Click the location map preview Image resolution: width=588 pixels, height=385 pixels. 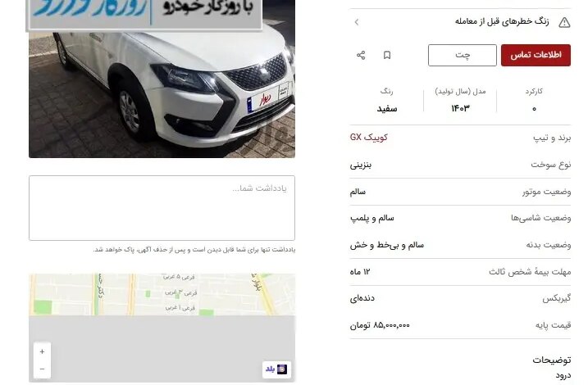pos(162,328)
